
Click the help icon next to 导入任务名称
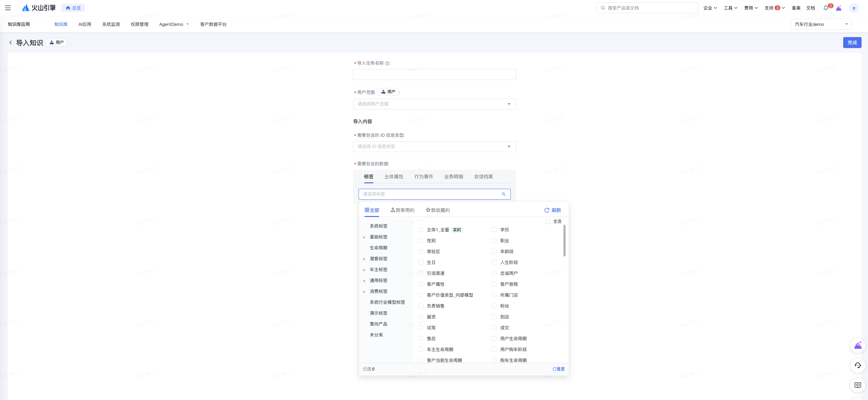tap(387, 63)
